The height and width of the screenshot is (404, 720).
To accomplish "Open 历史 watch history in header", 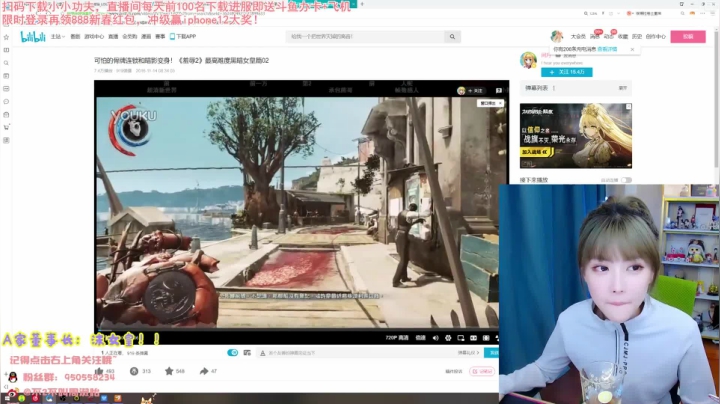I will pyautogui.click(x=637, y=37).
